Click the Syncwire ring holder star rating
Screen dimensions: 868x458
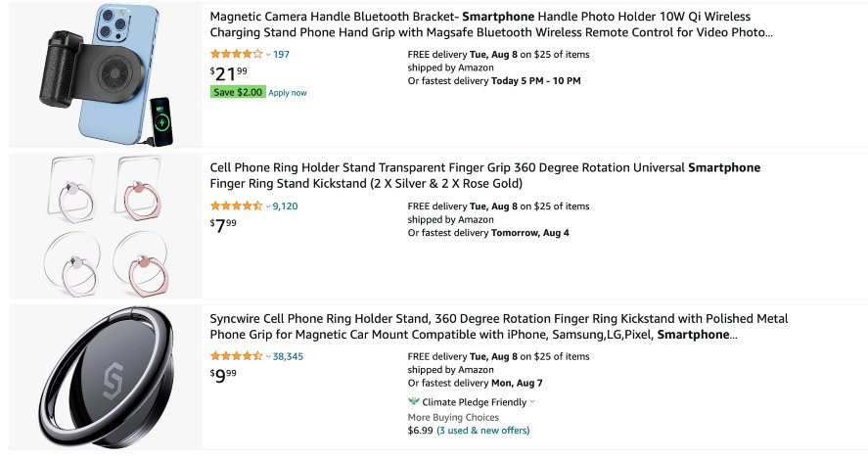pos(236,356)
